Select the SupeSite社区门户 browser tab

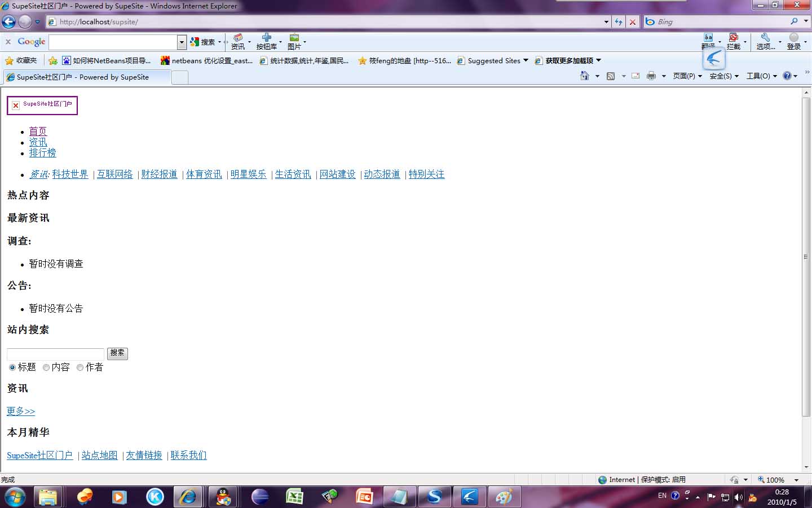86,77
